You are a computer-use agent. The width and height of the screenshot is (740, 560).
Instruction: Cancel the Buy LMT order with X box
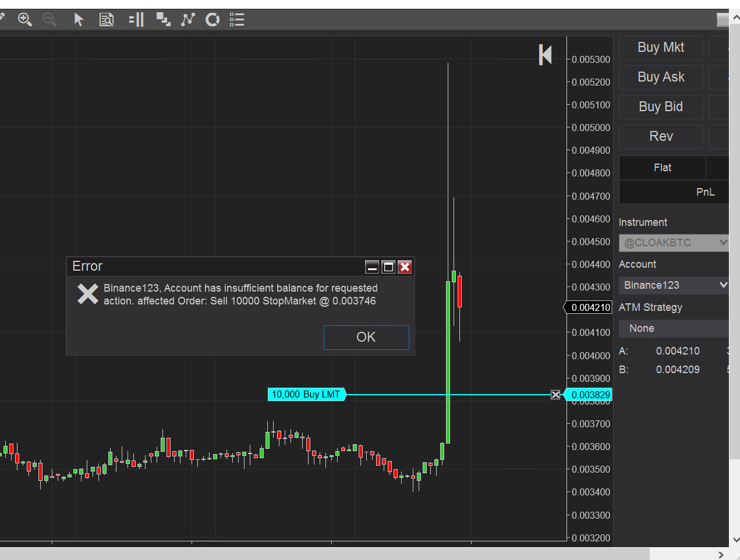click(x=555, y=395)
